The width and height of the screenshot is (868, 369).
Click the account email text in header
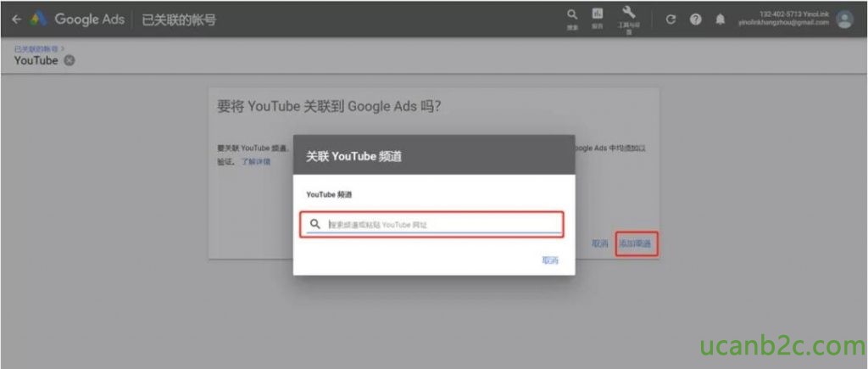click(783, 23)
